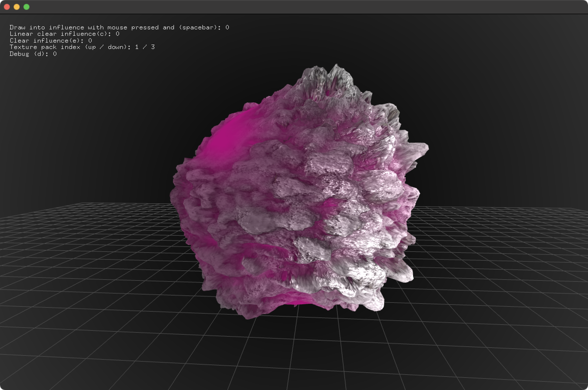Click the '1 / 3' texture index value
588x390 pixels.
click(145, 47)
